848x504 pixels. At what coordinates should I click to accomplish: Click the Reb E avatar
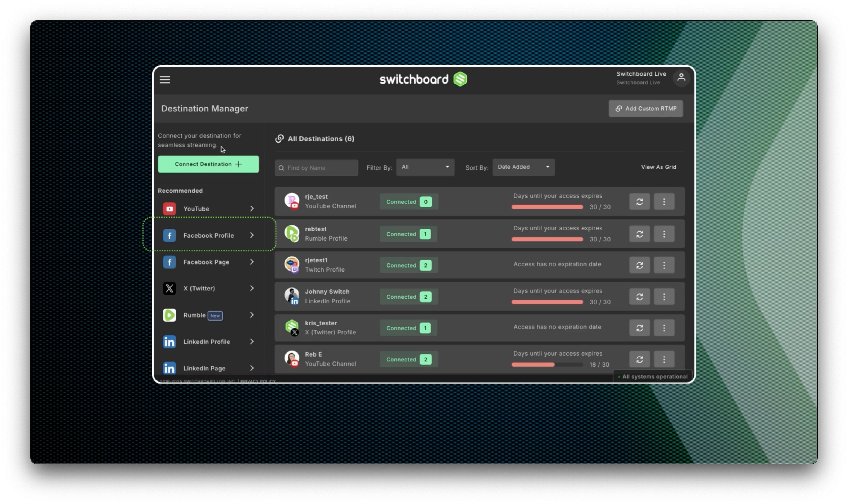click(292, 359)
